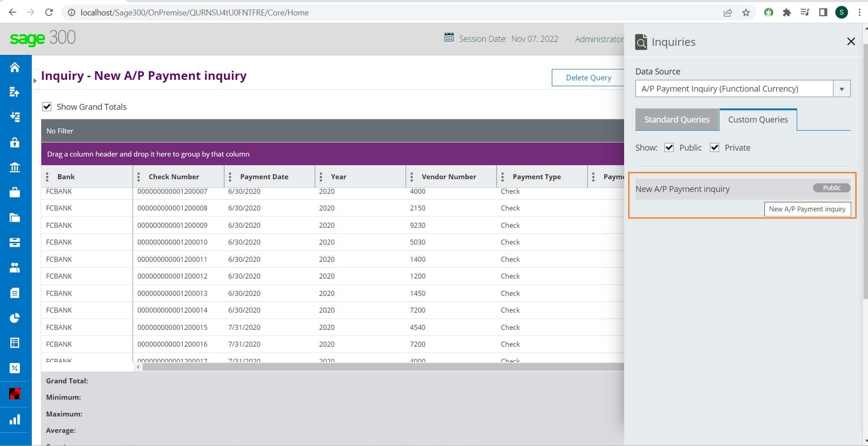Open the people group sidebar icon
868x446 pixels.
point(15,268)
